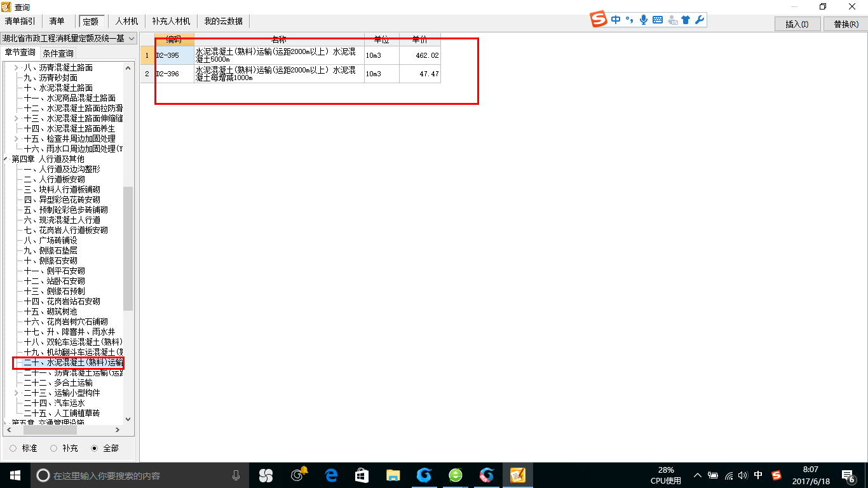Toggle the 中 Chinese/English mode in Sogou toolbar
The image size is (868, 488).
616,20
